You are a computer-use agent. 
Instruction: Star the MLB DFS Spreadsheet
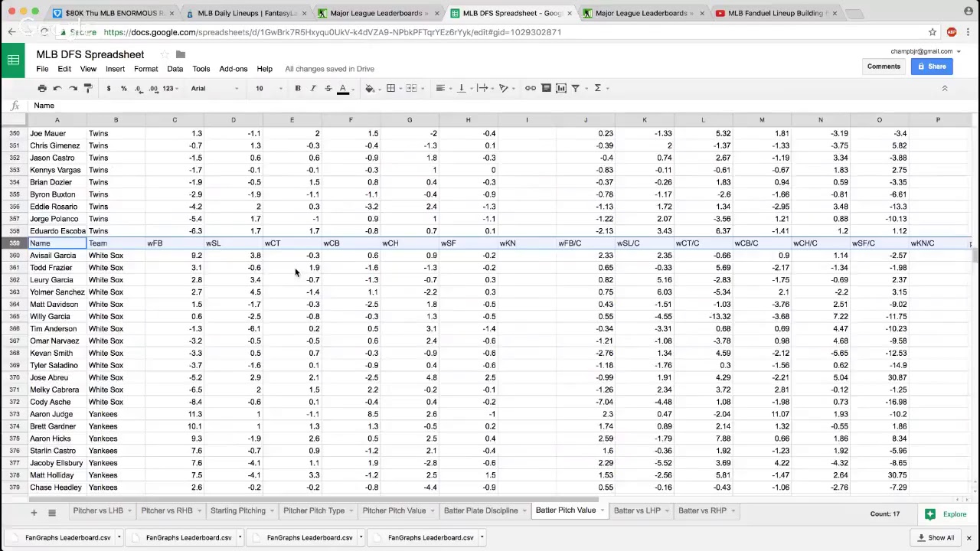pos(164,54)
